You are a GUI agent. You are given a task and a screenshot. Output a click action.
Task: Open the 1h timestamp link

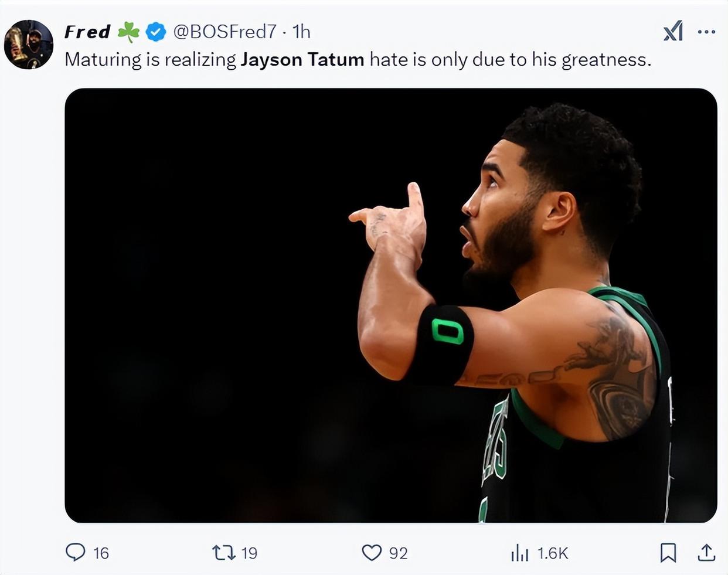pos(301,32)
